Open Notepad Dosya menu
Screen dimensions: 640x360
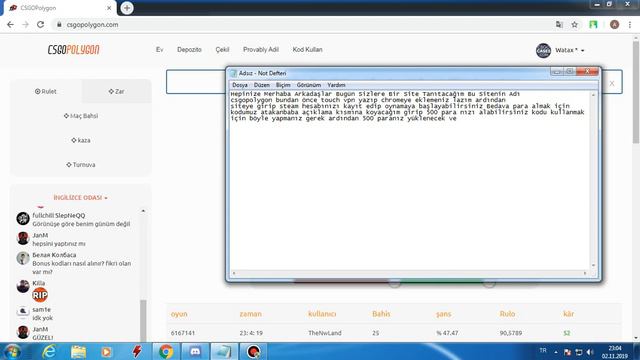pyautogui.click(x=240, y=85)
